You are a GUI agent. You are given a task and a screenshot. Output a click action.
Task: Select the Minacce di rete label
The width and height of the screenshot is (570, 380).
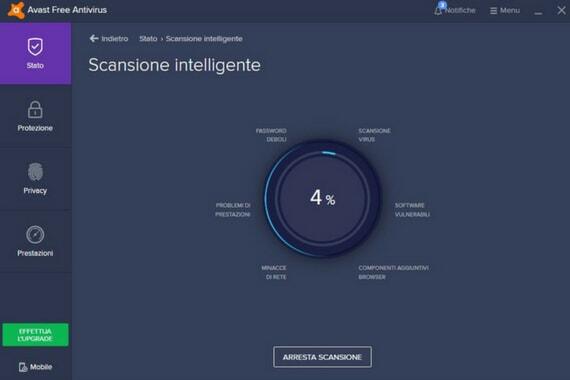point(274,272)
